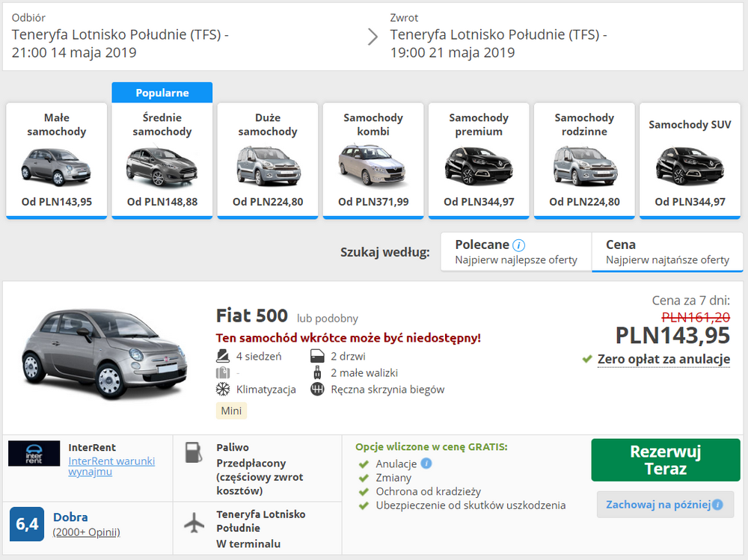748x560 pixels.
Task: Click the green checkmark beside Zmiany
Action: tap(364, 478)
